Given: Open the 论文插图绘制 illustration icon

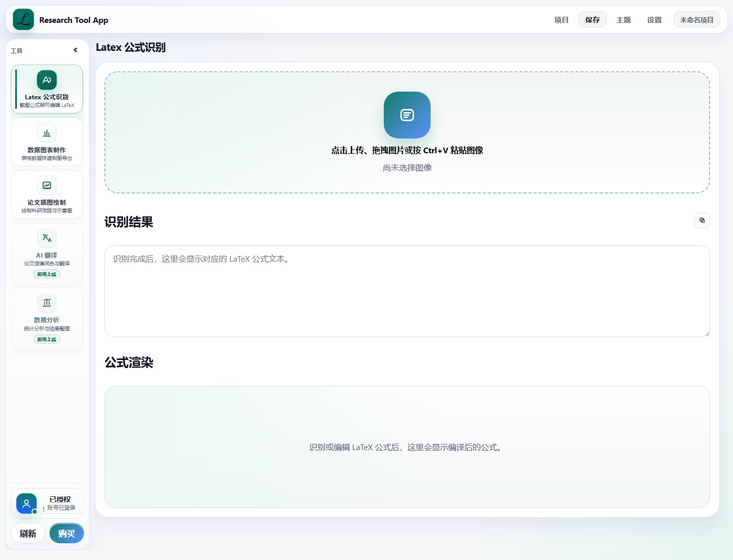Looking at the screenshot, I should coord(47,185).
